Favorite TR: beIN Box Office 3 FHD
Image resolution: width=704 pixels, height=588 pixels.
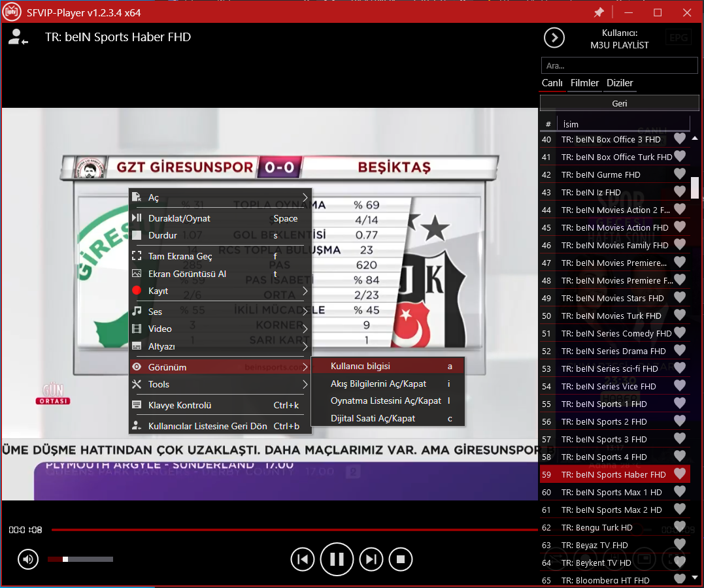(x=680, y=139)
